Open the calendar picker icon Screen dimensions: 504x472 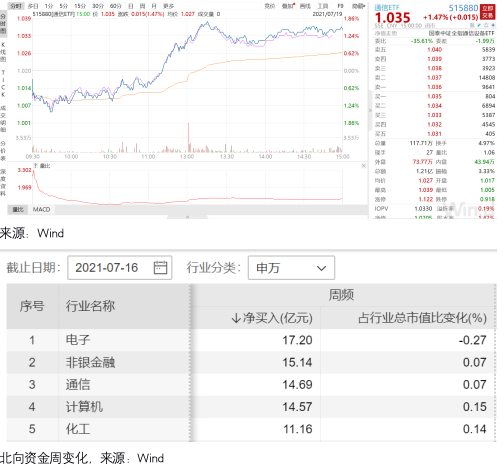[160, 268]
